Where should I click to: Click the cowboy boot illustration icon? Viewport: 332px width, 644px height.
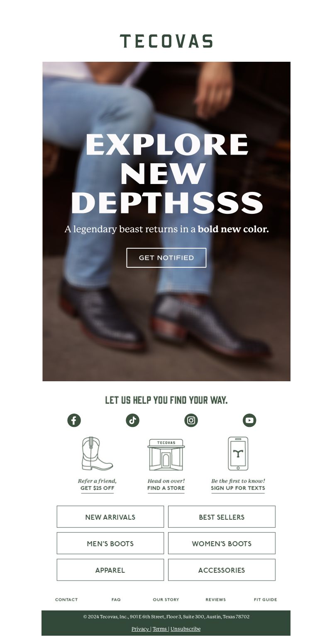pyautogui.click(x=97, y=454)
